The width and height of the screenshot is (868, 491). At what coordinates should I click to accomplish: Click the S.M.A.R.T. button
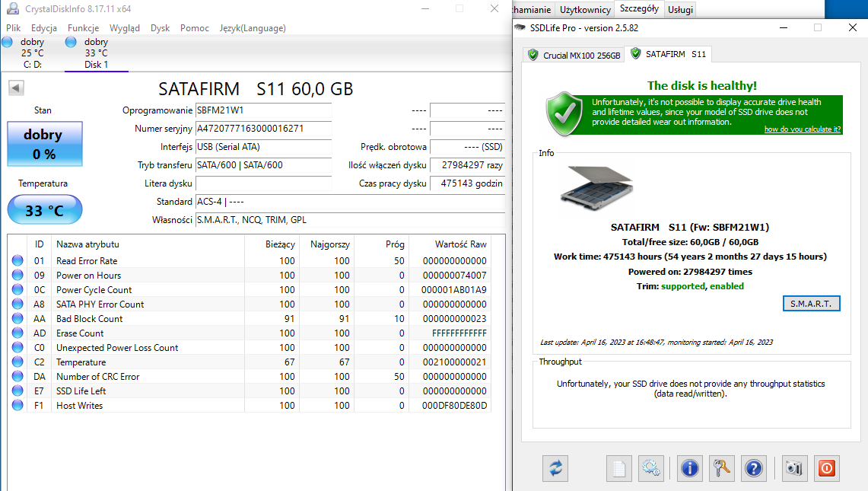tap(811, 303)
